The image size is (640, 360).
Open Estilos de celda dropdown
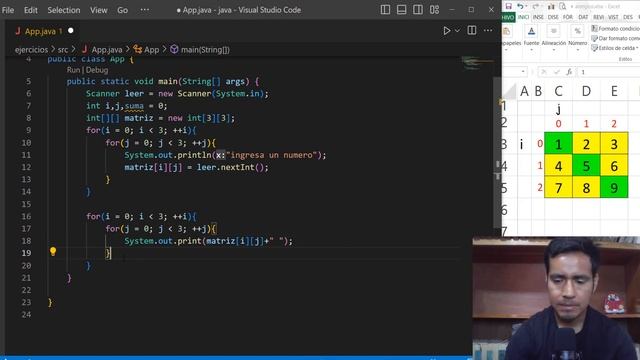tap(615, 48)
